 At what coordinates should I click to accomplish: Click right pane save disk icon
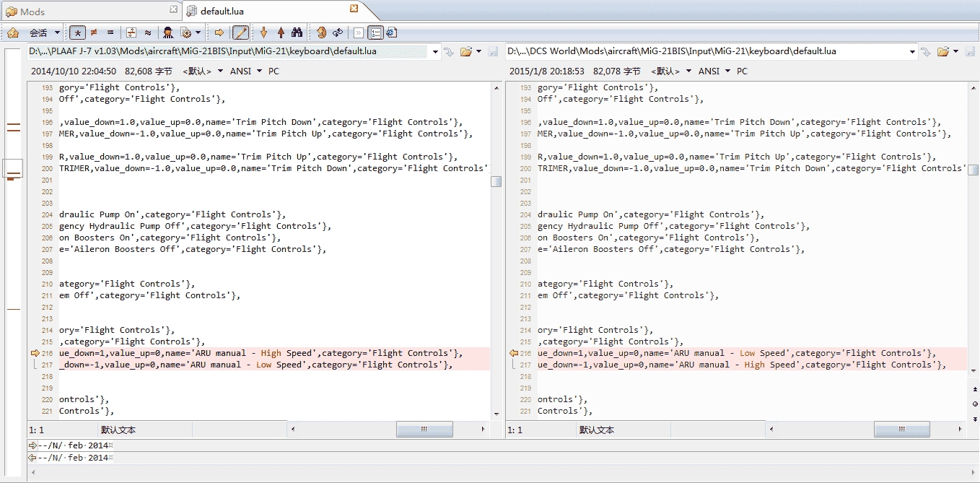tap(970, 52)
